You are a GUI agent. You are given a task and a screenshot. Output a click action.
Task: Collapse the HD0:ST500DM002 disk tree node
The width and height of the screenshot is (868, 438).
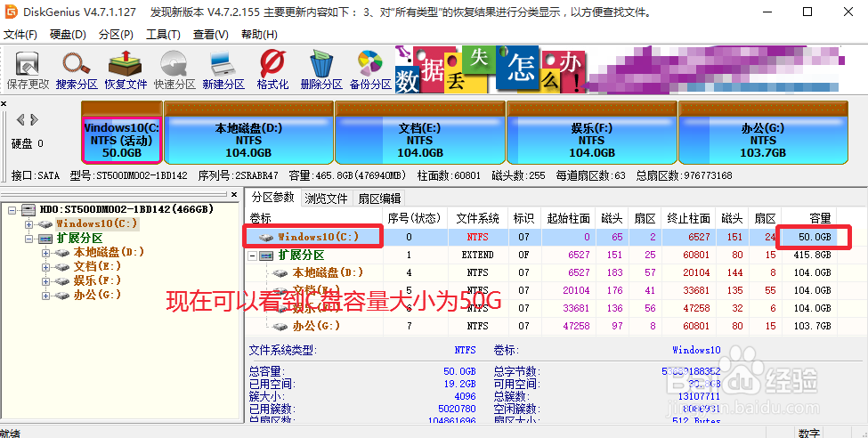[x=12, y=210]
